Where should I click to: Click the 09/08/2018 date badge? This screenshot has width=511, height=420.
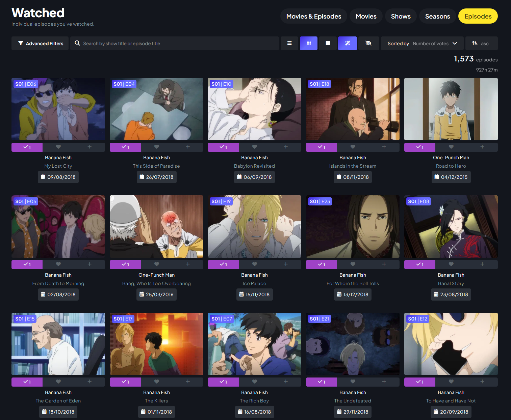[x=58, y=177]
